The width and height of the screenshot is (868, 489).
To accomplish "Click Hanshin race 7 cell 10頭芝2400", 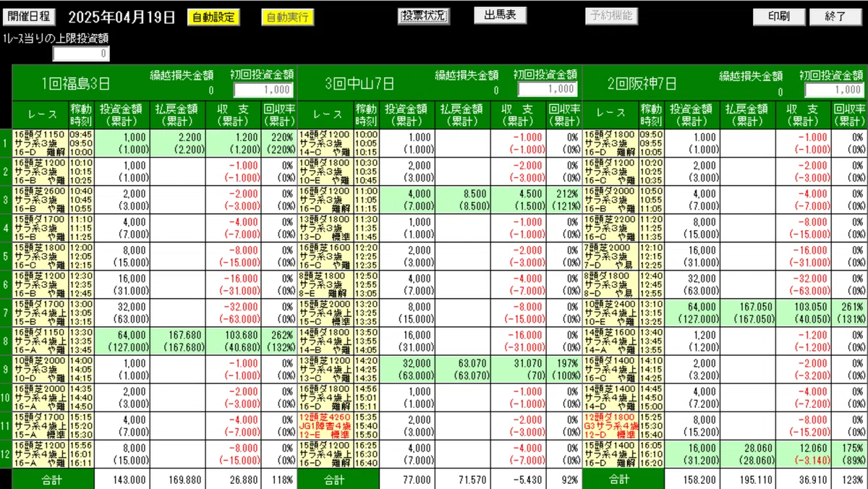I will pyautogui.click(x=610, y=312).
